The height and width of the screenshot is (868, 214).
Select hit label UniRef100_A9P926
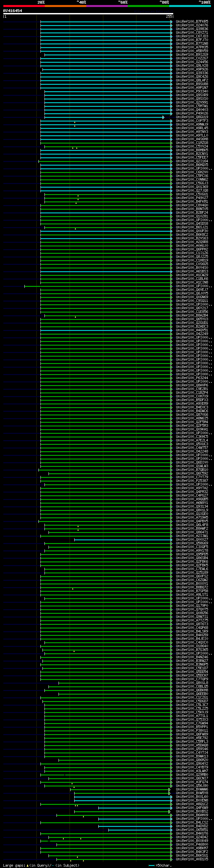click(192, 69)
